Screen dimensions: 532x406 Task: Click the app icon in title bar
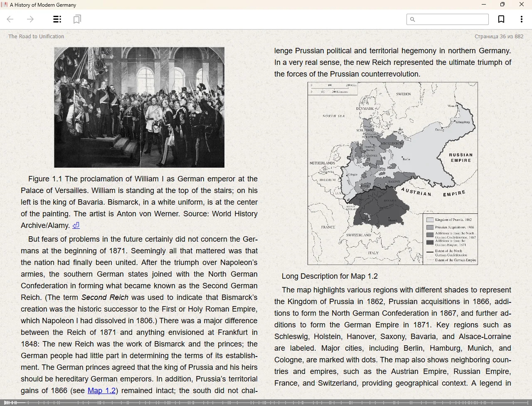click(5, 5)
